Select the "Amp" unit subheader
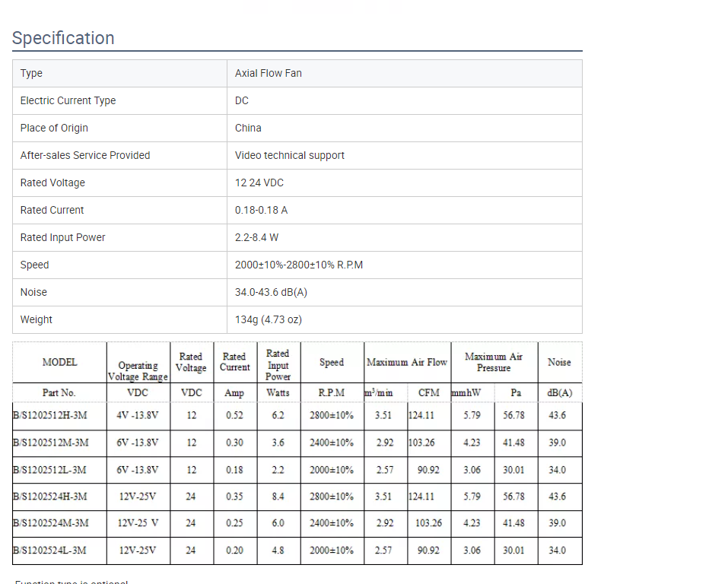This screenshot has width=728, height=584. pyautogui.click(x=234, y=392)
